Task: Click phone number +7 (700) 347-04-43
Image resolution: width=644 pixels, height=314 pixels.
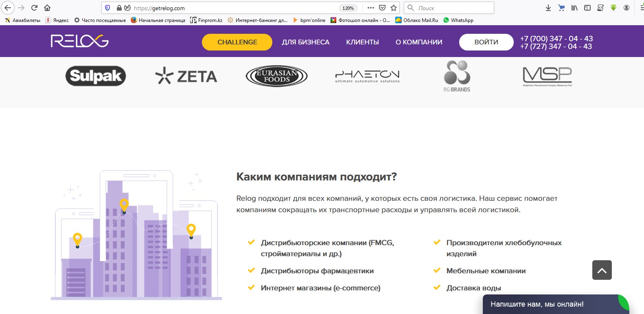Action: coord(556,38)
